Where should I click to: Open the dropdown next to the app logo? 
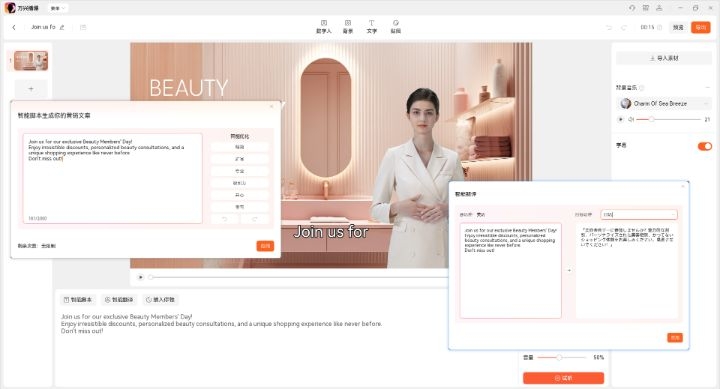(x=58, y=8)
